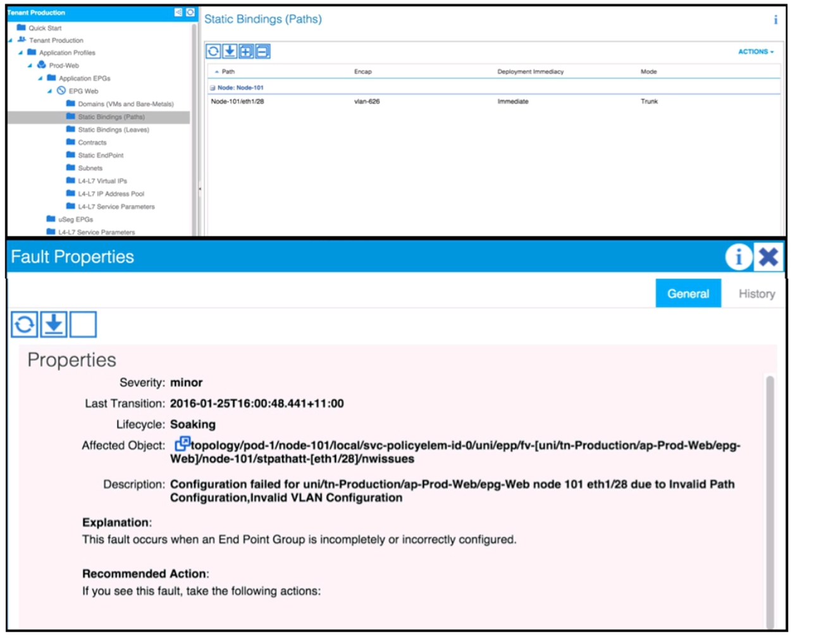Screen dimensions: 840x643
Task: Select Contracts in the navigation tree
Action: (x=92, y=142)
